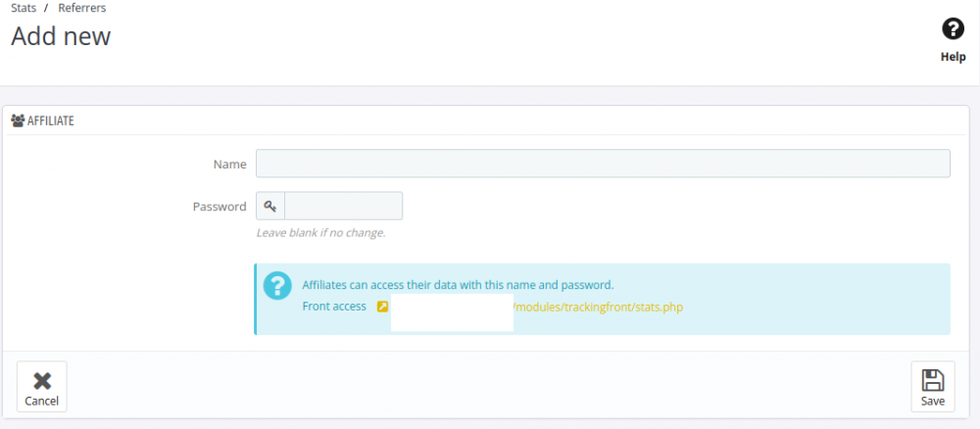980x429 pixels.
Task: Click the yellow external link icon
Action: click(382, 308)
